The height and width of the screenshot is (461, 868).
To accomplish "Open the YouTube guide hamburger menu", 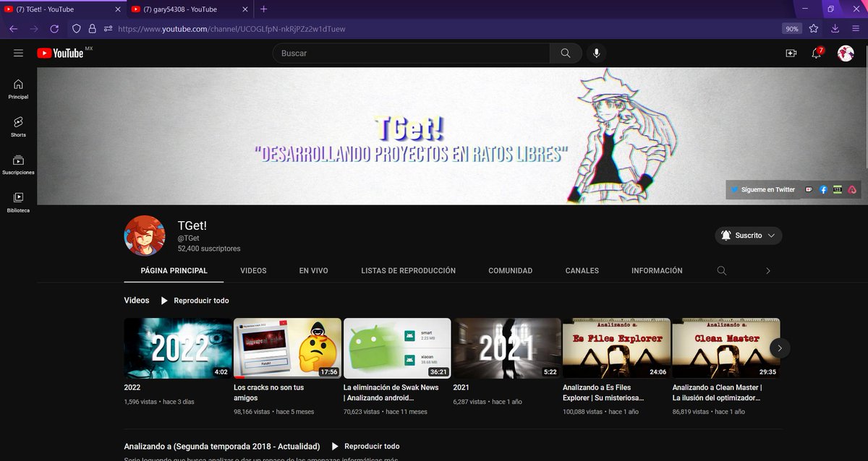I will tap(19, 53).
